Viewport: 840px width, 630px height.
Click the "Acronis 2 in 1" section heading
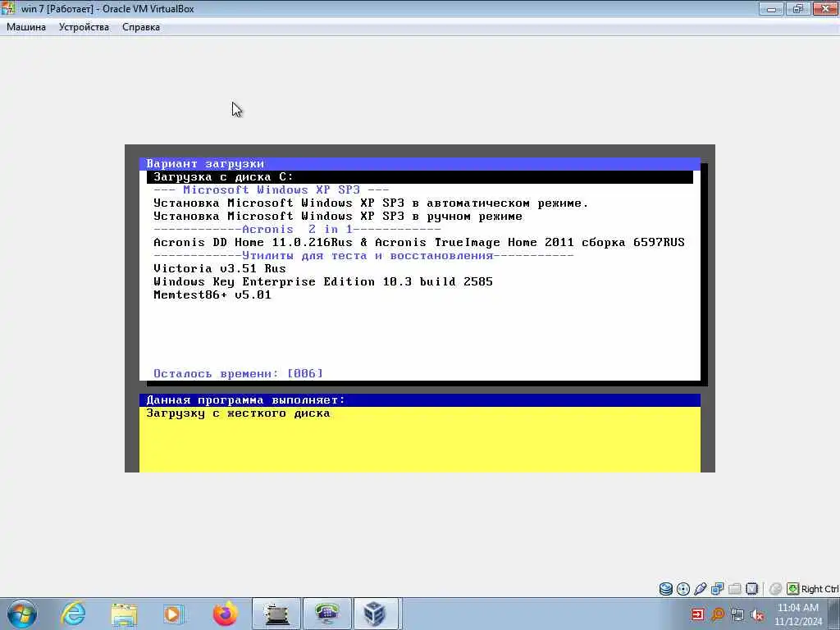(x=297, y=230)
